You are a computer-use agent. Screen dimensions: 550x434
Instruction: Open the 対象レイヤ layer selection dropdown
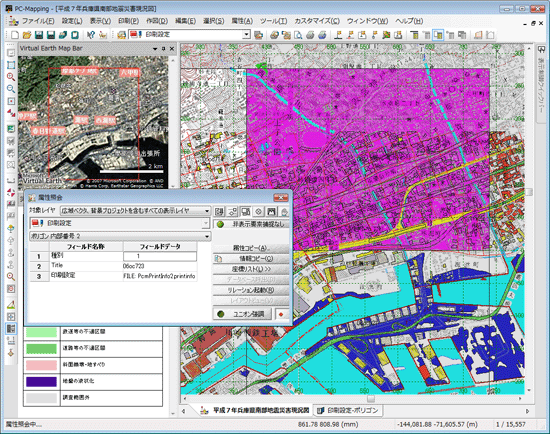click(x=207, y=211)
